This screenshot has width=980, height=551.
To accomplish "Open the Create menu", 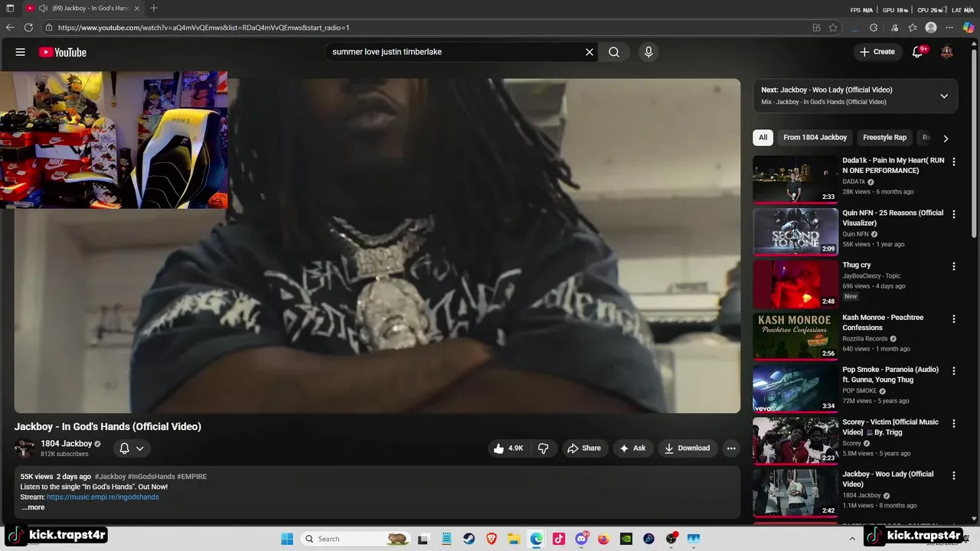I will pos(877,52).
